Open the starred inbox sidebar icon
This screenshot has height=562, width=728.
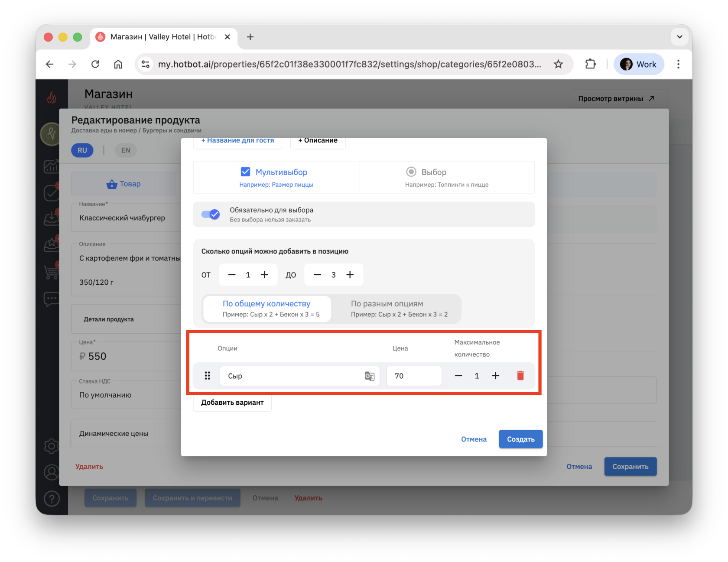[x=51, y=244]
